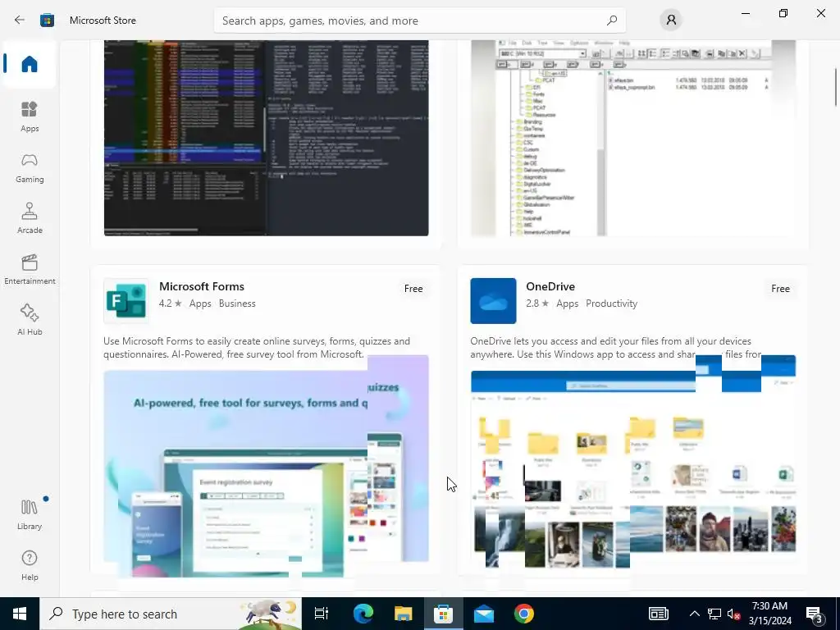The image size is (840, 630).
Task: Open the file manager tree screenshot
Action: coord(633,138)
